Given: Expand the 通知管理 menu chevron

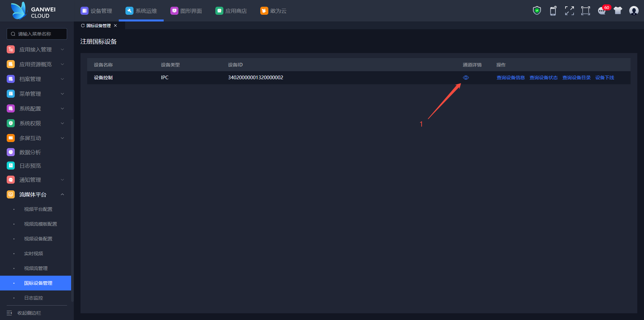Looking at the screenshot, I should pos(62,180).
